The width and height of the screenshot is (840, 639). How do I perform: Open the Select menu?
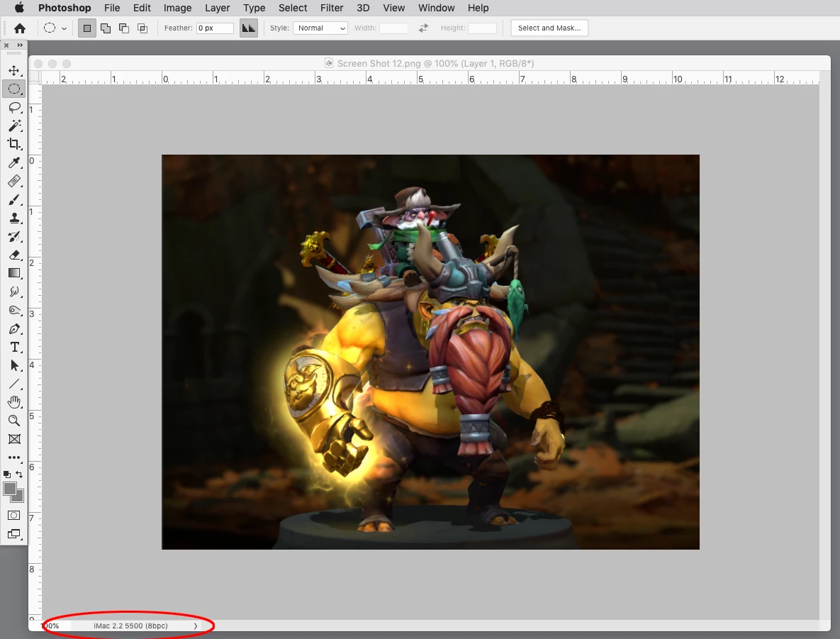coord(293,8)
